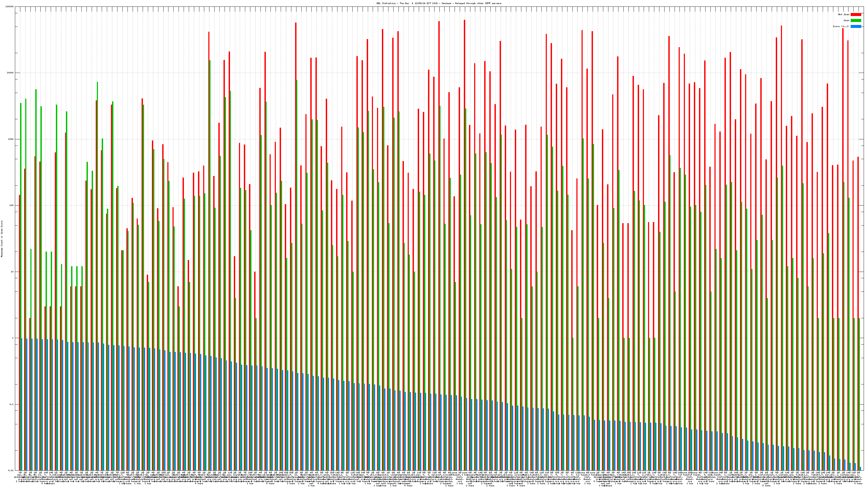Click the 10 y-axis tick label

click(12, 272)
